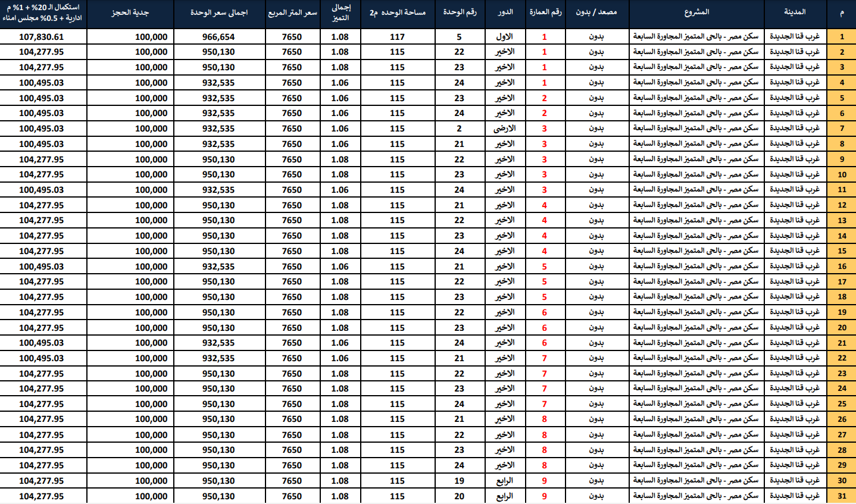Select the استكمال الـ 20% header cell

(43, 12)
